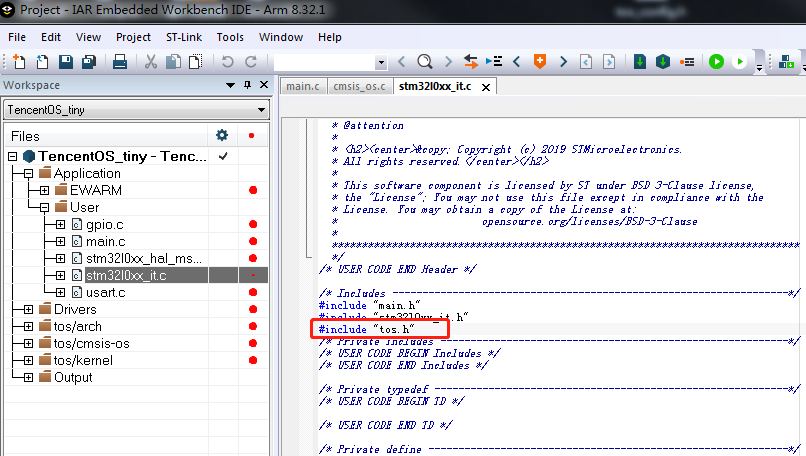This screenshot has width=806, height=456.
Task: Switch to the cmsis_os.c tab
Action: (359, 86)
